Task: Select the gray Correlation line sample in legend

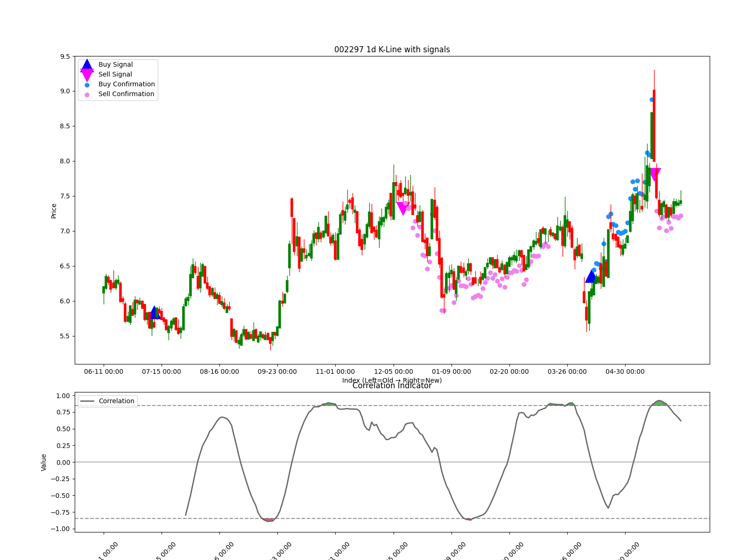Action: coord(87,401)
